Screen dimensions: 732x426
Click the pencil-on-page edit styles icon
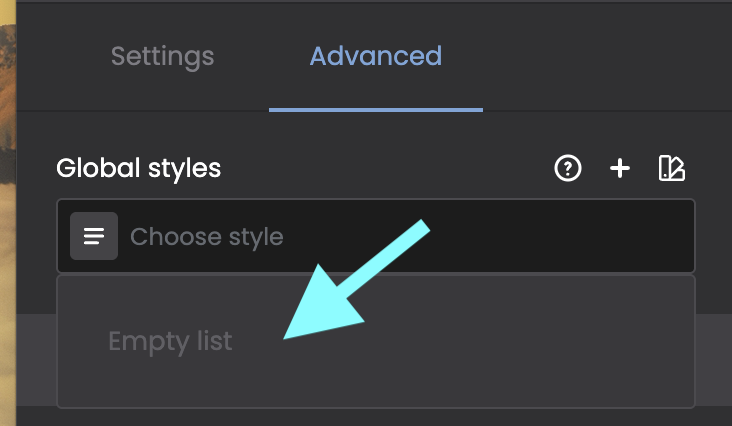[x=672, y=169]
